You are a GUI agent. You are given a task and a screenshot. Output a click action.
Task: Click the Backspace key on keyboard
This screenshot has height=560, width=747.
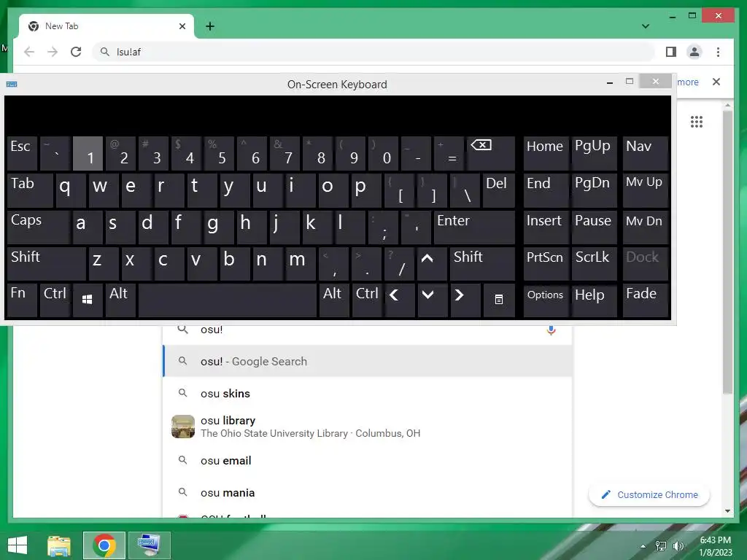pyautogui.click(x=491, y=153)
